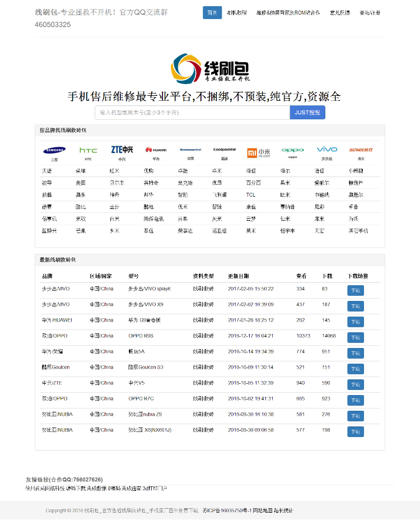This screenshot has width=420, height=520.
Task: Open the 登陆/注册 nav item
Action: (x=370, y=12)
